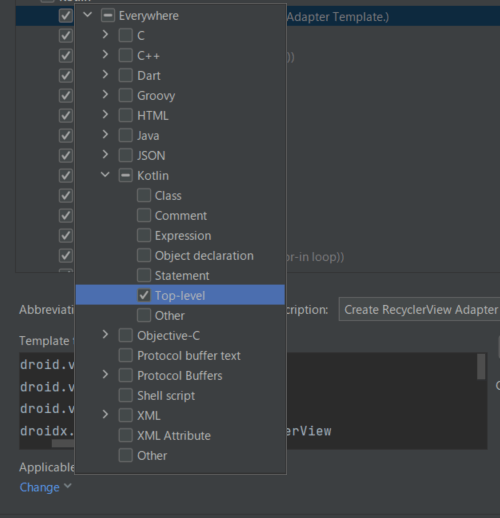500x518 pixels.
Task: Expand the C context node
Action: [105, 34]
